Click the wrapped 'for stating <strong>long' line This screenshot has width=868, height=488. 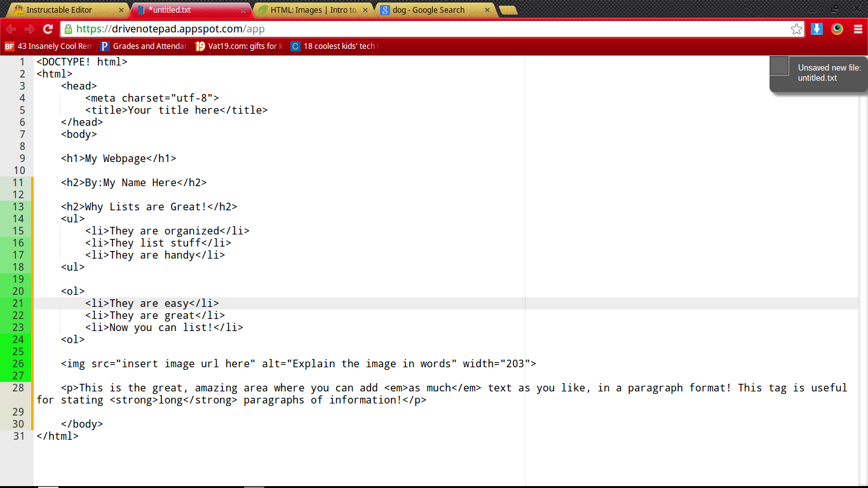coord(231,400)
